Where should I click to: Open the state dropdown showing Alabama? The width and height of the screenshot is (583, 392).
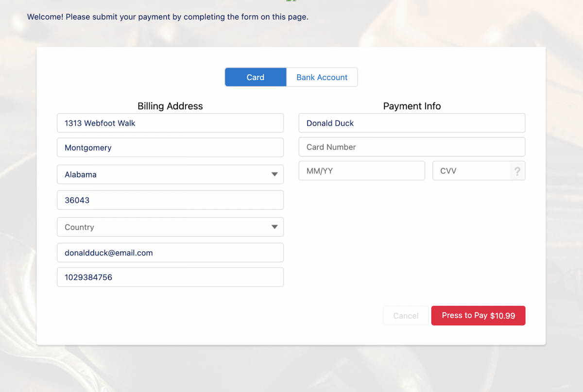coord(170,174)
